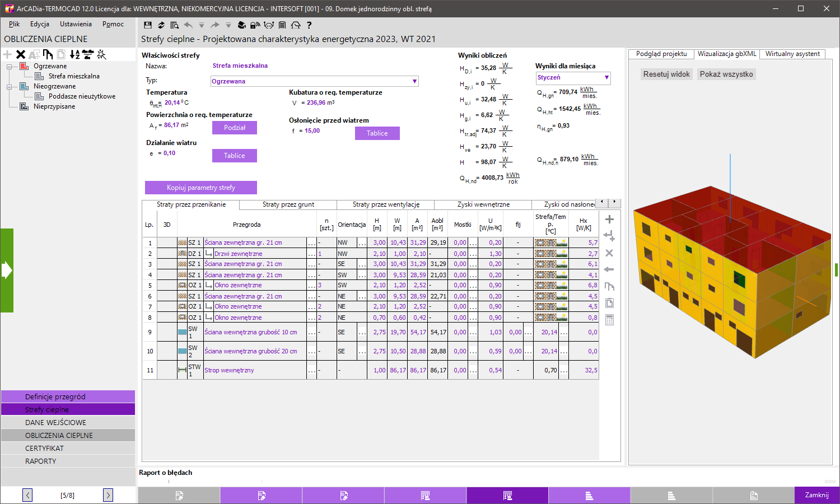Screen dimensions: 840x504
Task: Select Poddasze nieużytkowe in the tree
Action: click(82, 96)
